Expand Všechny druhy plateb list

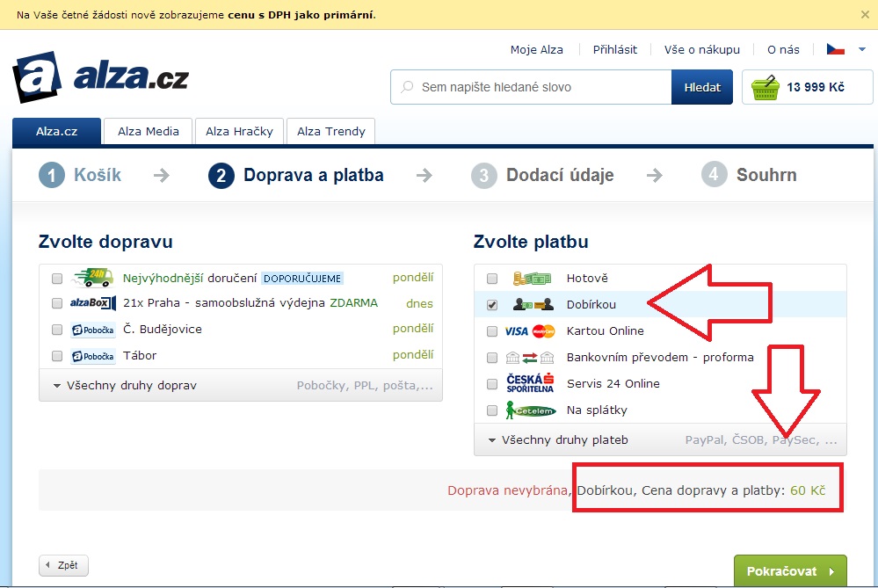(x=558, y=439)
